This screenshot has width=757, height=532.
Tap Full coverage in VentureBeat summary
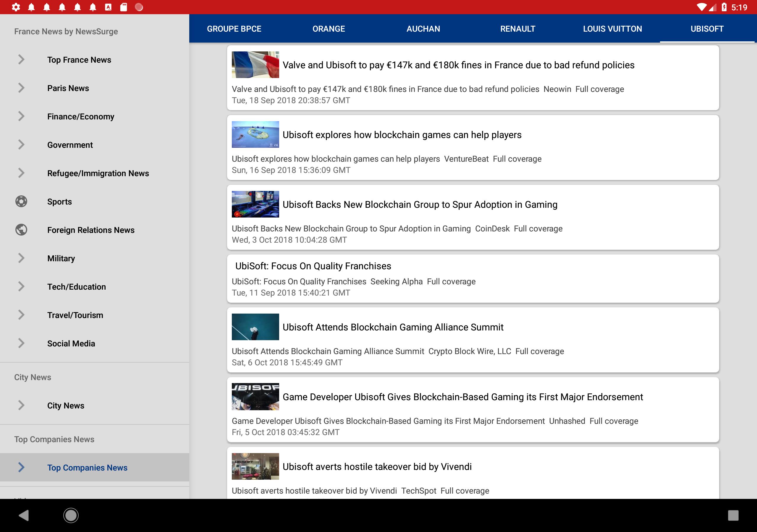[517, 159]
